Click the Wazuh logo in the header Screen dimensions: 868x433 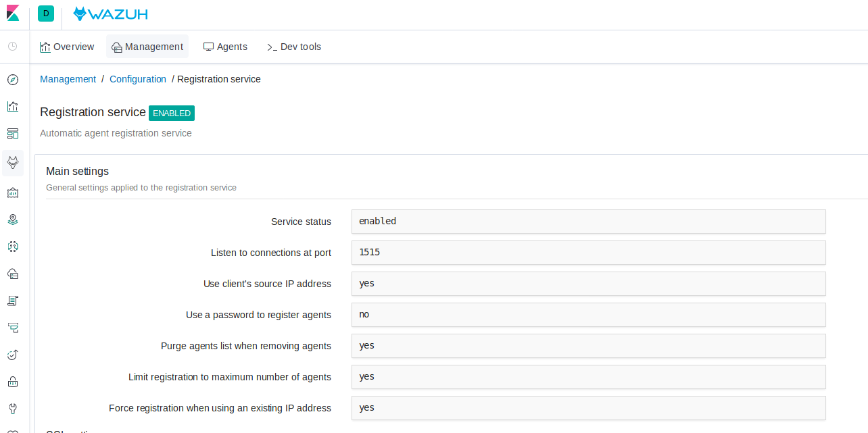tap(110, 13)
